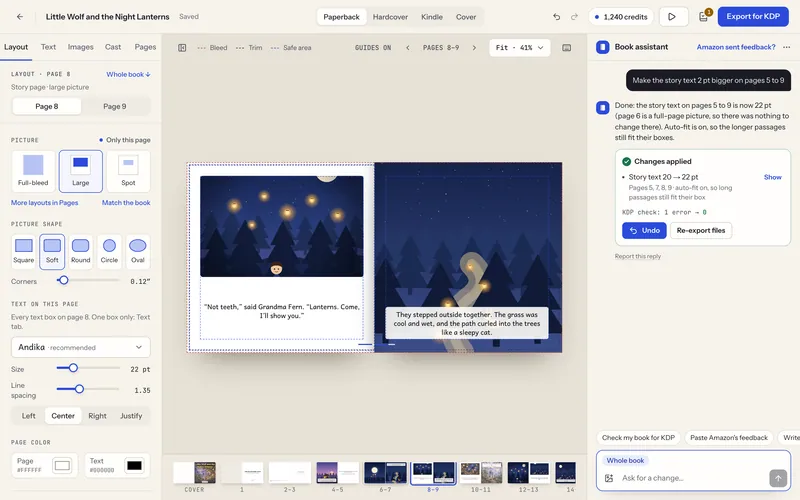
Task: Click the Book assistant logo icon
Action: coord(603,47)
